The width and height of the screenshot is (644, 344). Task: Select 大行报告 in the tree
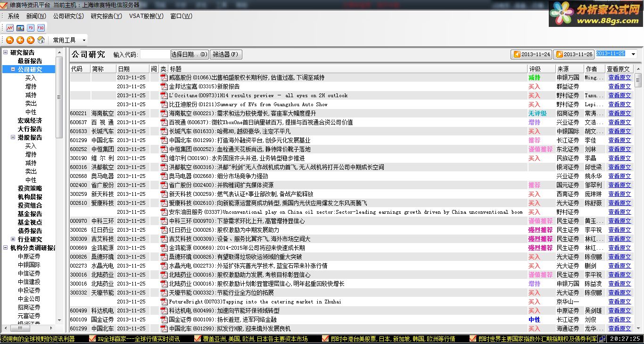pos(30,129)
